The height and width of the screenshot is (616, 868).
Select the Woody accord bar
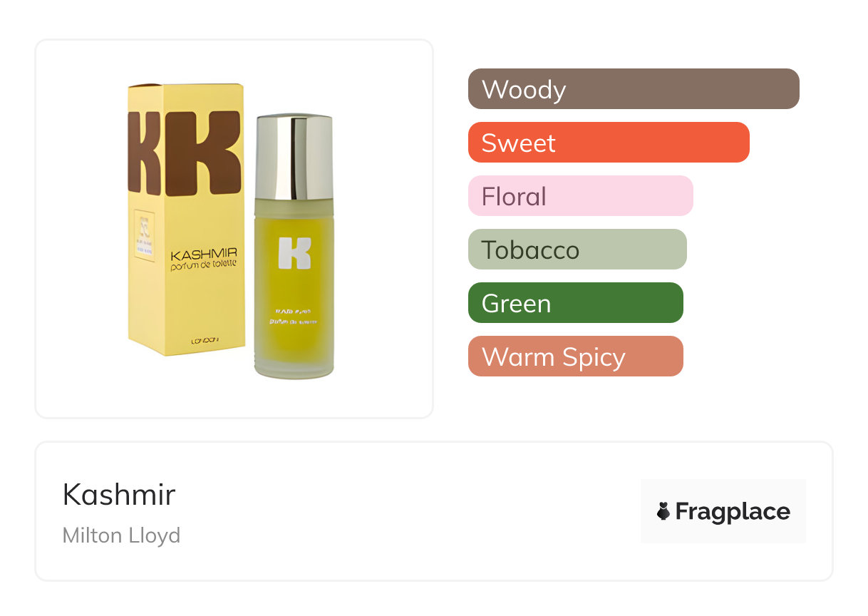pyautogui.click(x=634, y=89)
